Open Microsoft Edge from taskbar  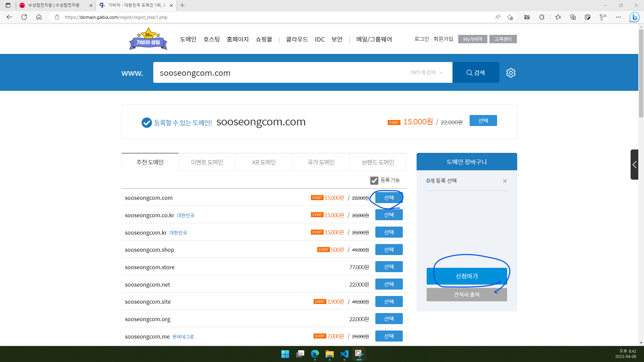pos(315,354)
